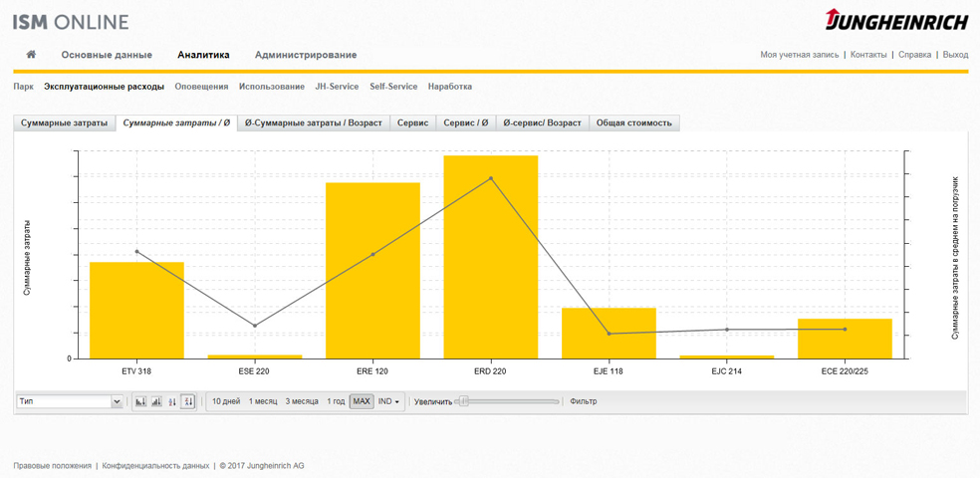This screenshot has height=478, width=980.
Task: Click the Фильтр button
Action: click(584, 401)
